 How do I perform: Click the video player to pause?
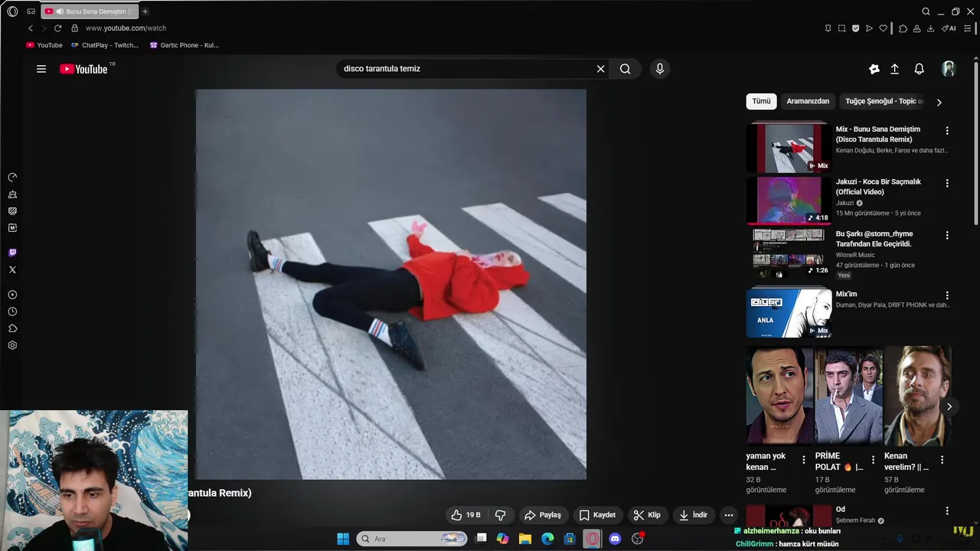390,285
